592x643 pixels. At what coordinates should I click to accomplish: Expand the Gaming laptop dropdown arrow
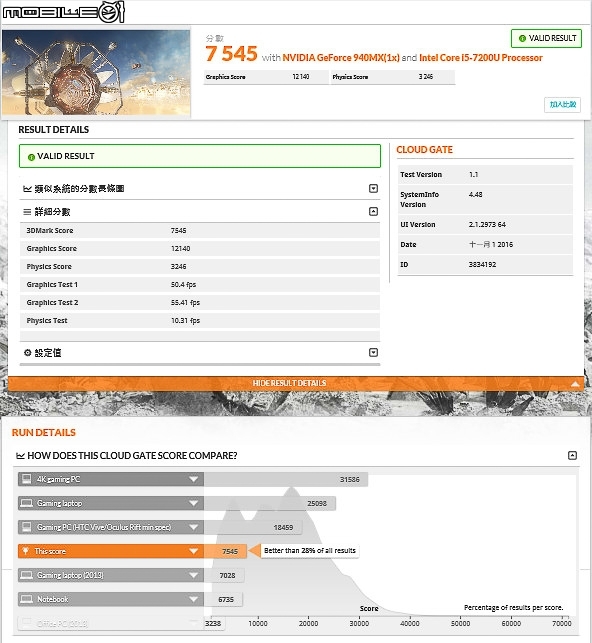194,504
